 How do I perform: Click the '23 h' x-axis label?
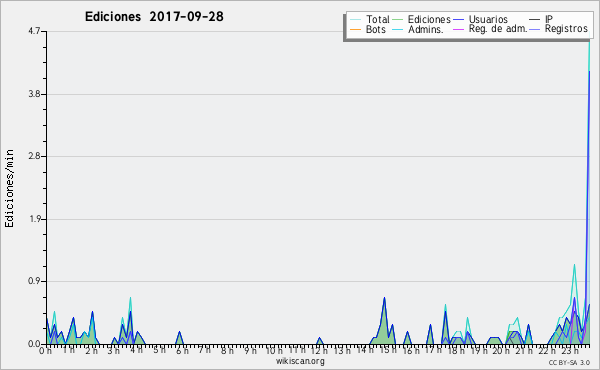(570, 350)
